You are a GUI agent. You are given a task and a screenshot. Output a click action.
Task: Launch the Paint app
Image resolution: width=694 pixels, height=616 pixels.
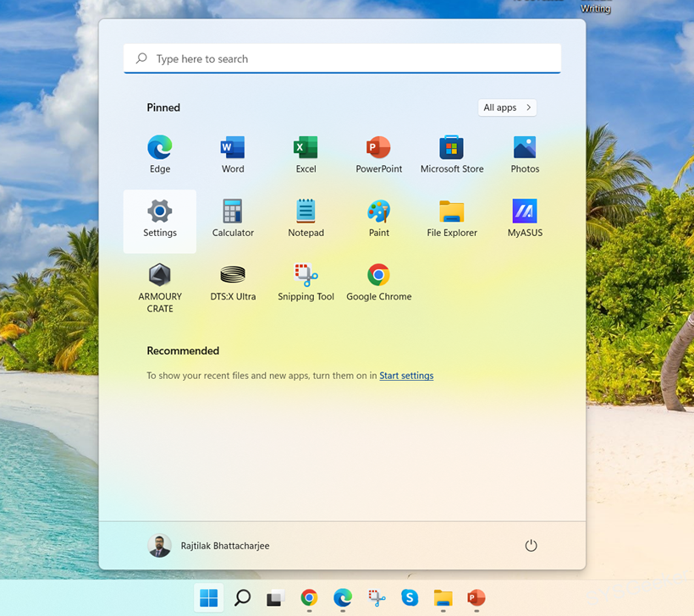379,219
